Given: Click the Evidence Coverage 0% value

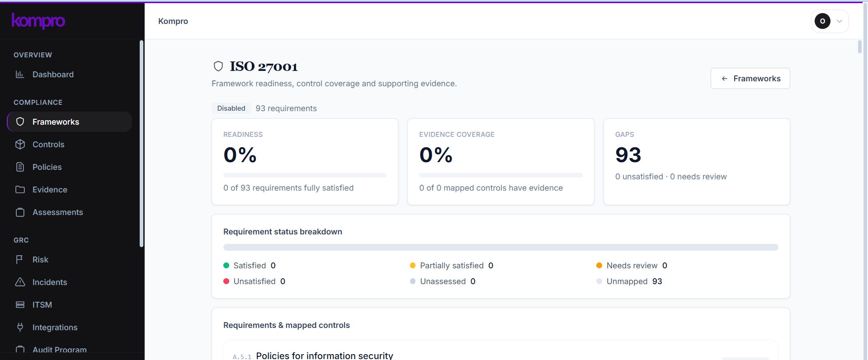Looking at the screenshot, I should click(x=436, y=155).
